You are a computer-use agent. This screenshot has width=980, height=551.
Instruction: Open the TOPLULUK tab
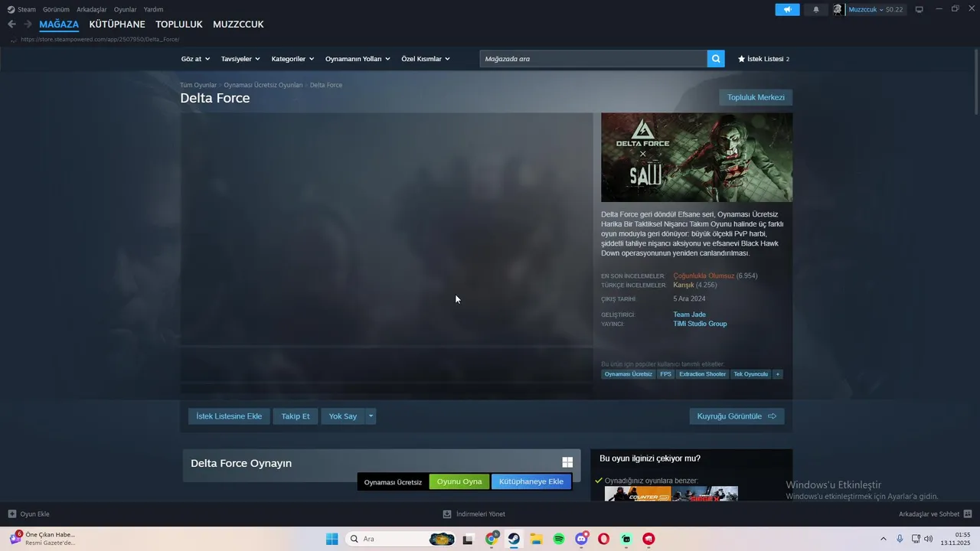point(178,24)
